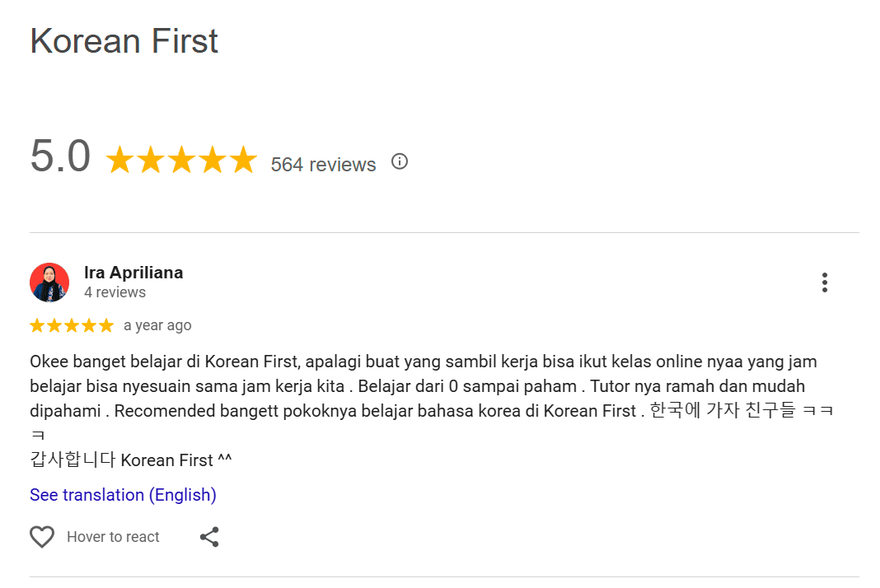
Task: Open the three-dot menu on Ira's review
Action: (x=824, y=282)
